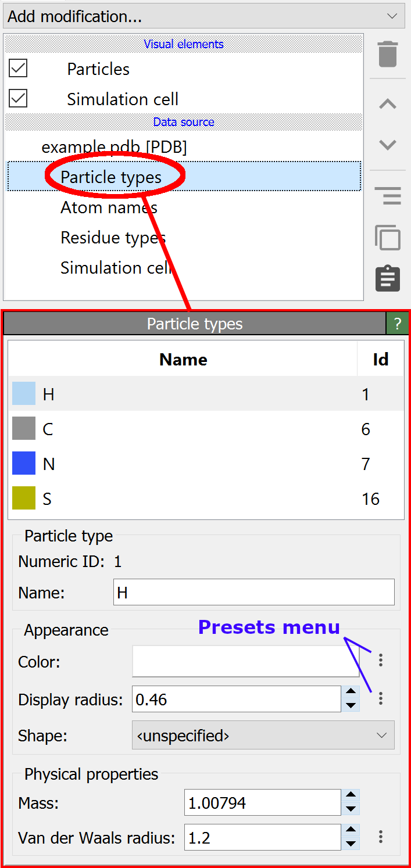Move item down with the down arrow icon
This screenshot has height=868, width=411.
click(388, 145)
